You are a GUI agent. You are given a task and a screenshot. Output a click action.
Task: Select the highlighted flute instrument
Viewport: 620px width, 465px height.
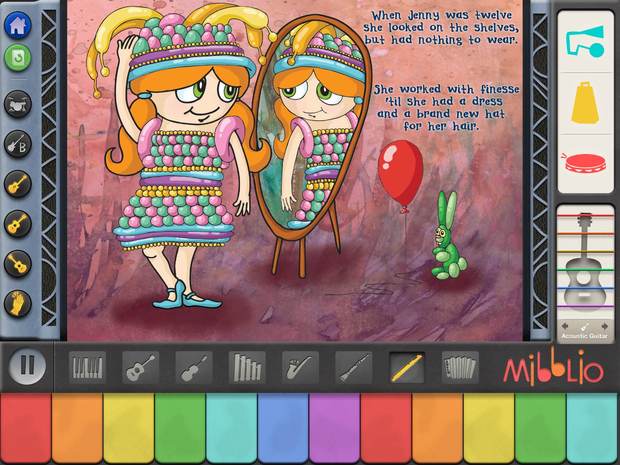(x=406, y=367)
